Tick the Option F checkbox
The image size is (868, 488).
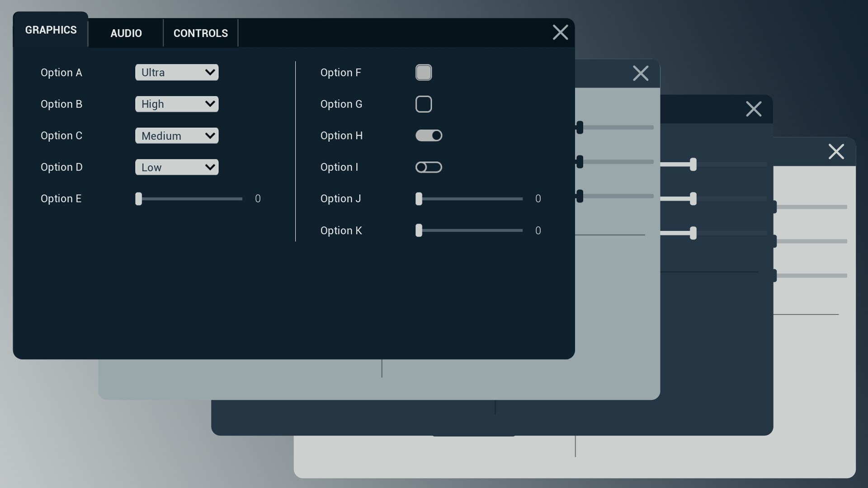pos(423,72)
